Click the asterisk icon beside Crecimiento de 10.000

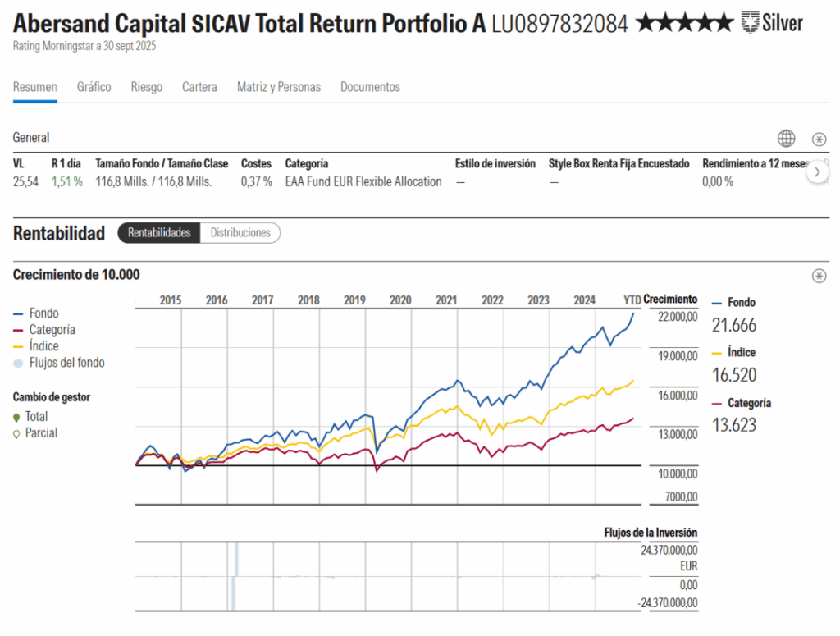pos(819,276)
